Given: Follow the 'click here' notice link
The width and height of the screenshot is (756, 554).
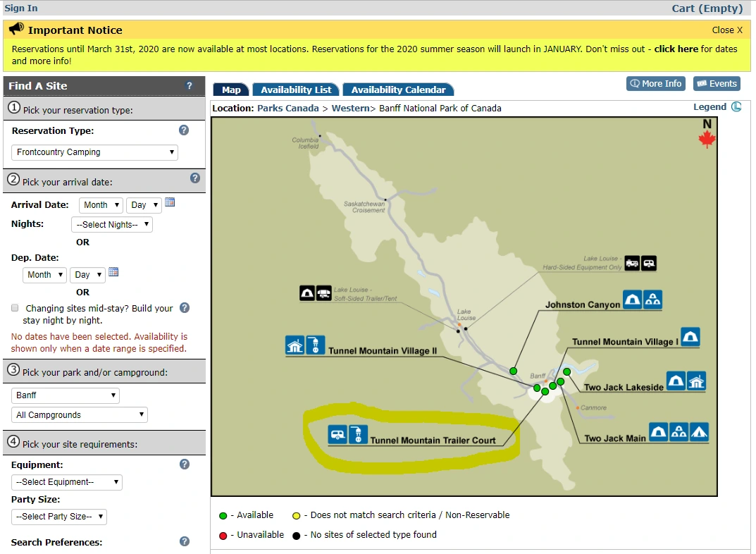Looking at the screenshot, I should 676,49.
